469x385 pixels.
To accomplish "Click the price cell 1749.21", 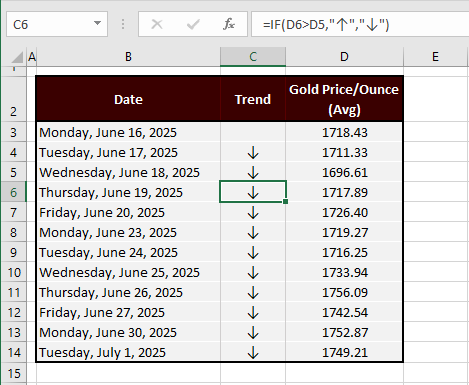I will point(344,352).
